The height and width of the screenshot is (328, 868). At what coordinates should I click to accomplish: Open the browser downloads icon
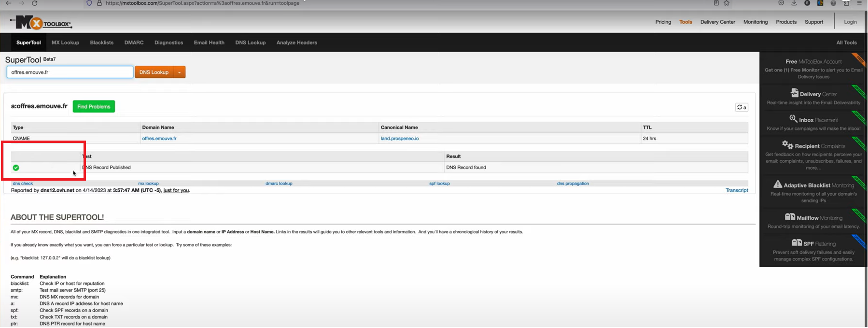click(794, 3)
